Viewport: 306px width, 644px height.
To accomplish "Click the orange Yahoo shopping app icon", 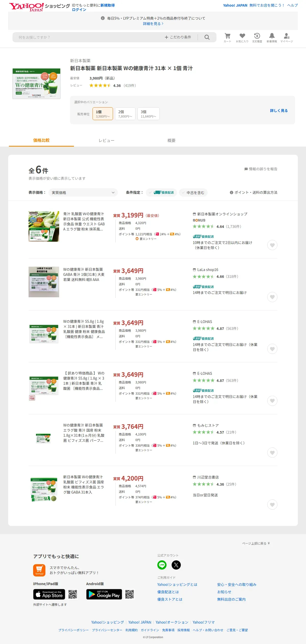I will tap(39, 570).
